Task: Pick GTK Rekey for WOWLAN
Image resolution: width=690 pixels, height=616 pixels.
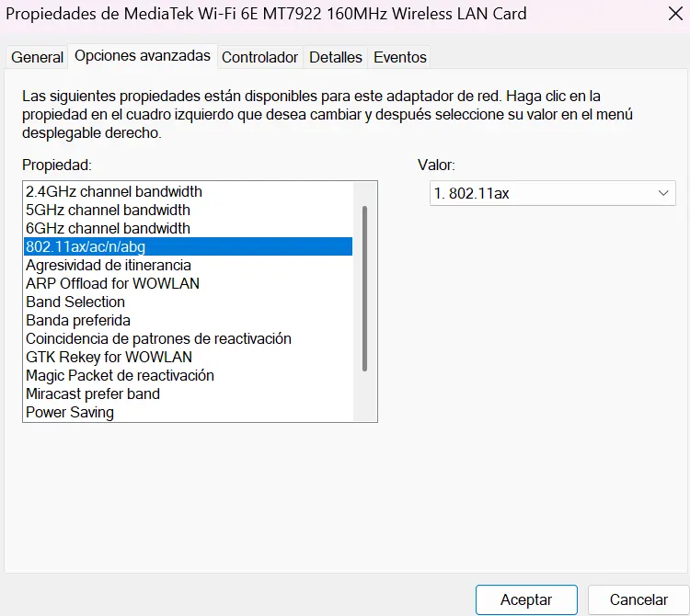Action: (x=189, y=357)
